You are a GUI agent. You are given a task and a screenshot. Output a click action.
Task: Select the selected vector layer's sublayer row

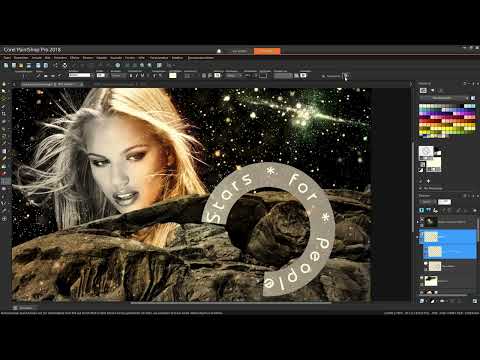pyautogui.click(x=450, y=252)
